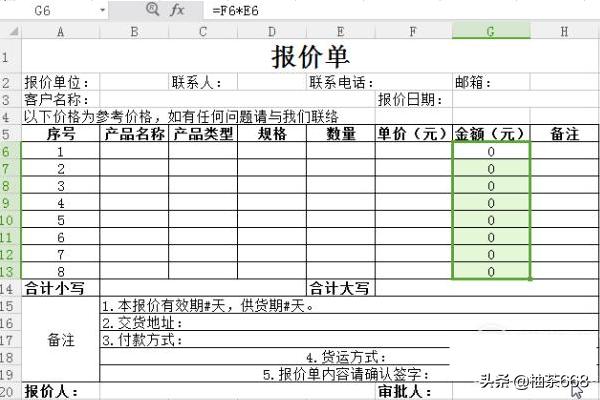Click the 金额（元）header cell
Viewport: 600px width, 400px height.
click(490, 134)
